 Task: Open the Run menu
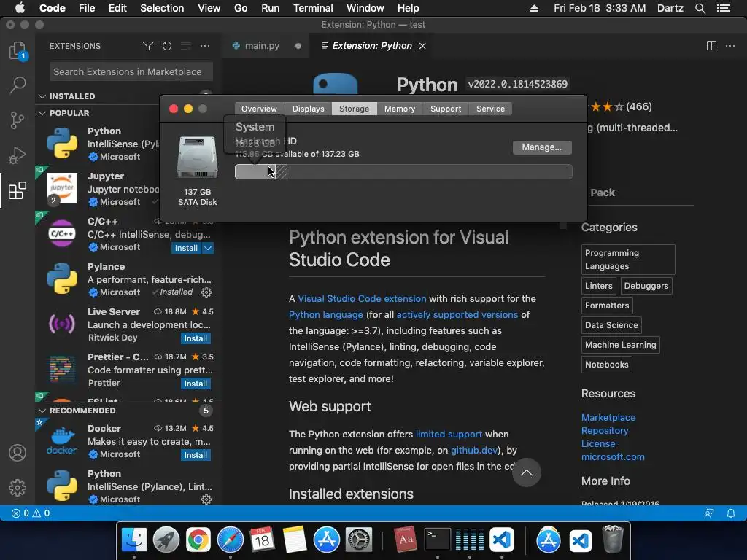270,8
